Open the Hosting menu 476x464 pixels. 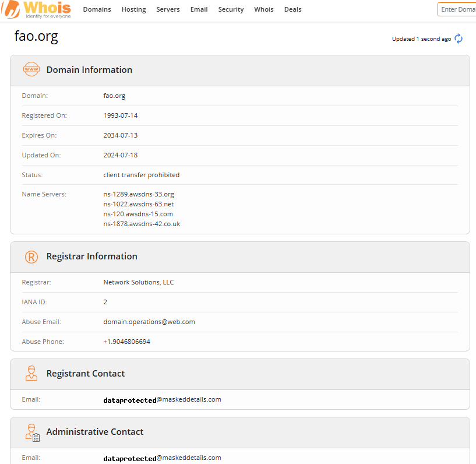tap(134, 9)
